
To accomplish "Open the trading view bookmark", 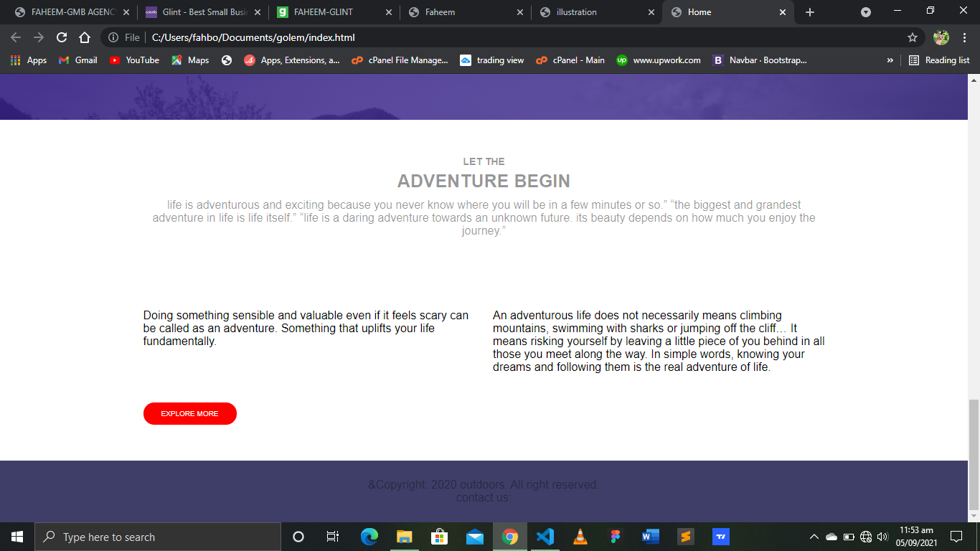I will point(492,60).
